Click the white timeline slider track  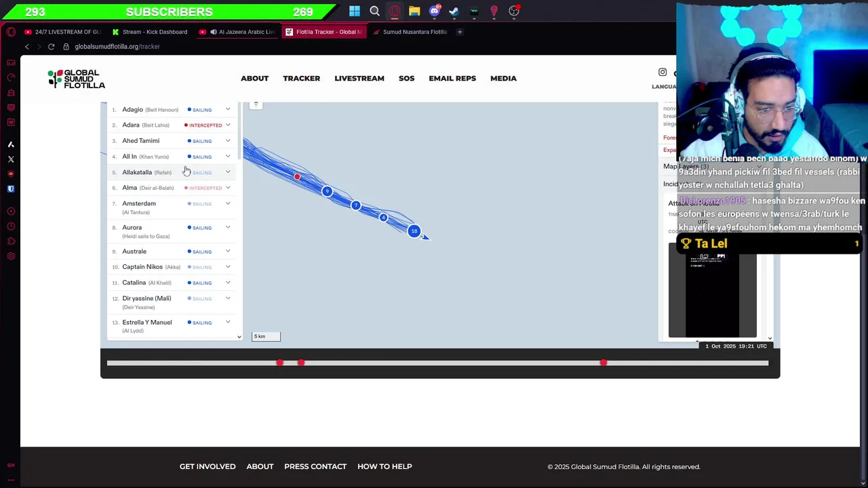tap(437, 363)
